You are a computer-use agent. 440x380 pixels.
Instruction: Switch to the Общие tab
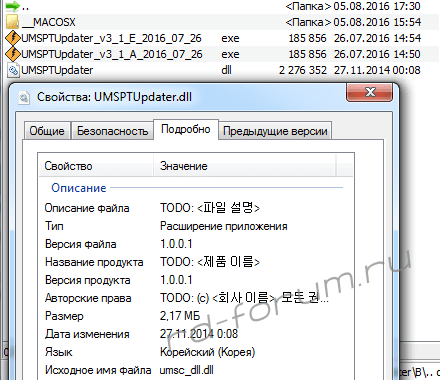47,131
